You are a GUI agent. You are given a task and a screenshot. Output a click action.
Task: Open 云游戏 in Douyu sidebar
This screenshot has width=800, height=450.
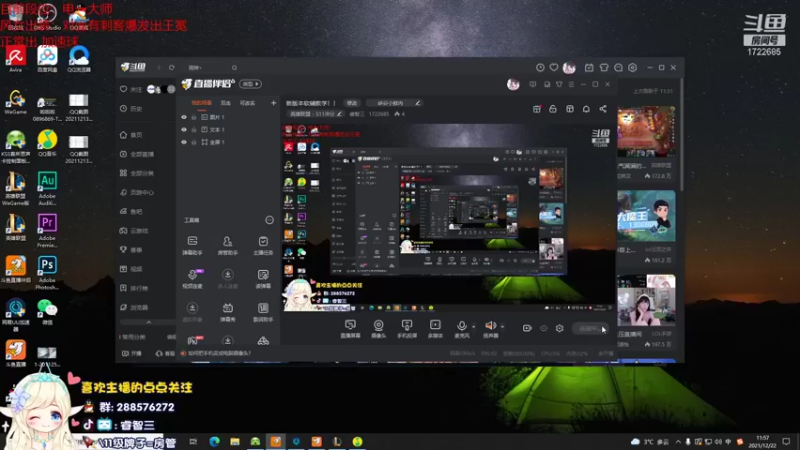[x=134, y=231]
